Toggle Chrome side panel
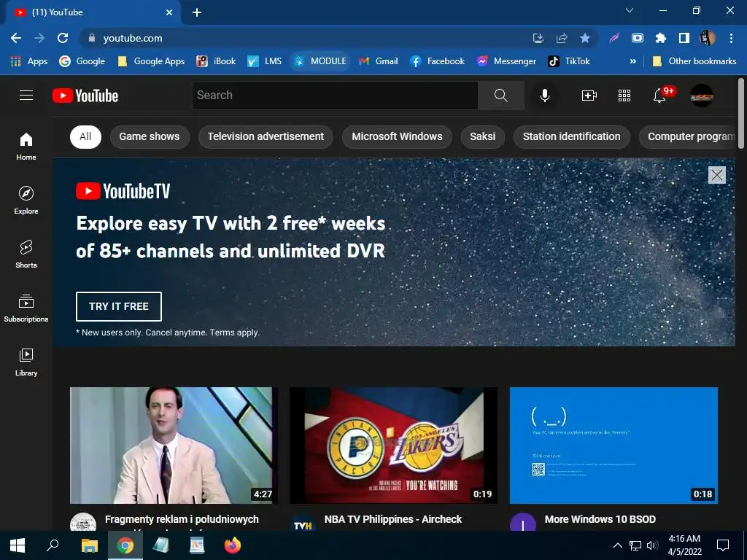 pos(684,38)
